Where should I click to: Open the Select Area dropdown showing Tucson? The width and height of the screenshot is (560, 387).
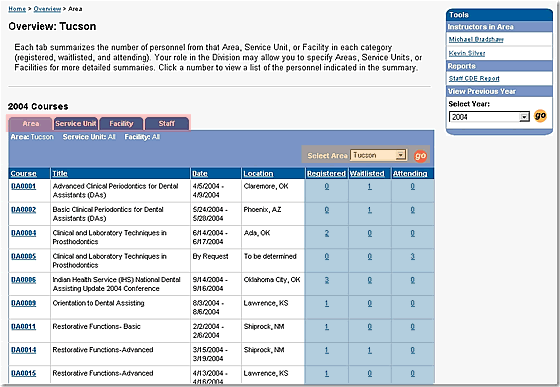click(378, 155)
